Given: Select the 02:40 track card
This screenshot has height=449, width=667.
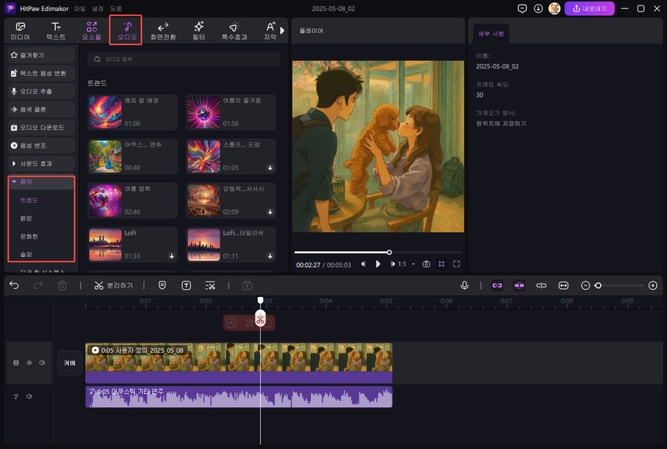Looking at the screenshot, I should pyautogui.click(x=132, y=201).
